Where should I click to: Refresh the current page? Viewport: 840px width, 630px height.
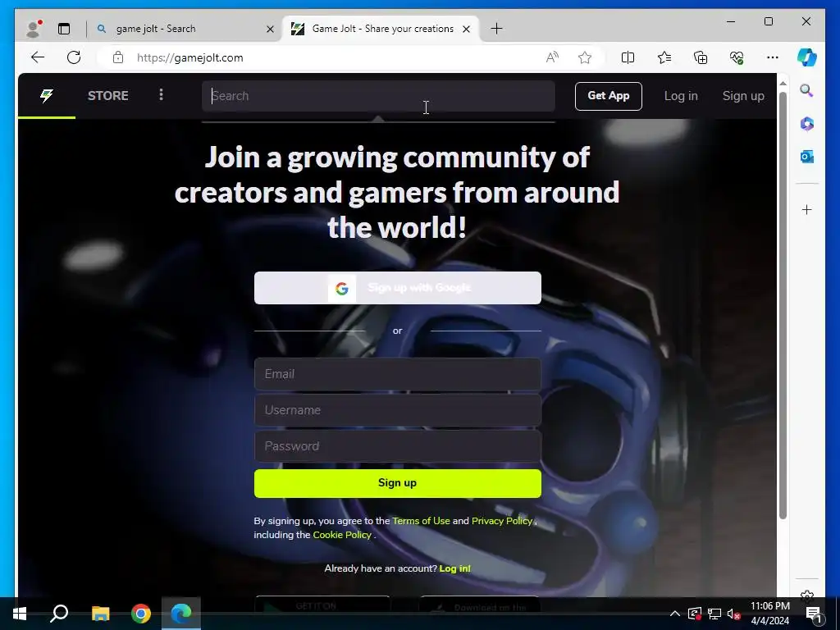point(74,57)
